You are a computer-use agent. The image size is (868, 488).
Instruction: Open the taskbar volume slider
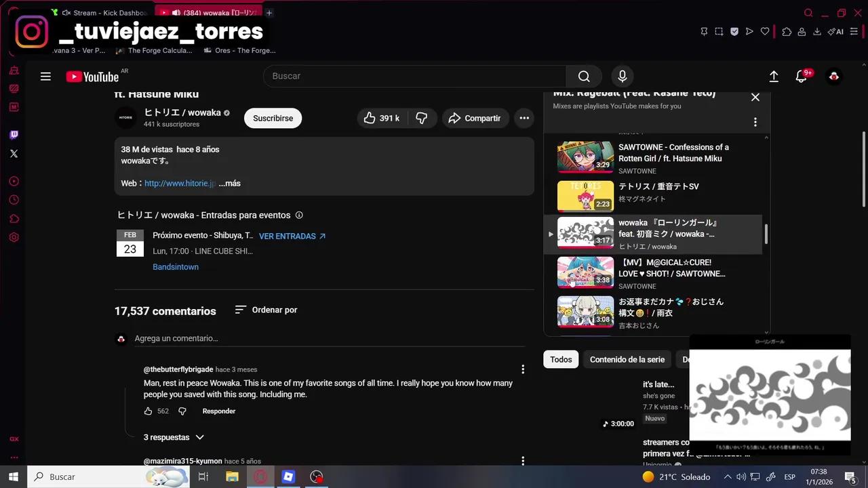pos(741,476)
